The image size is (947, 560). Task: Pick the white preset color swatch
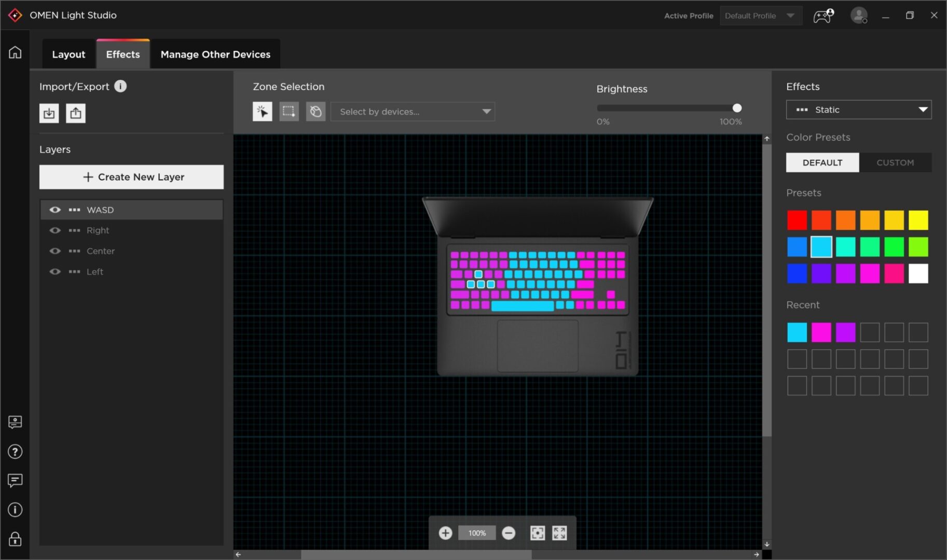[918, 273]
